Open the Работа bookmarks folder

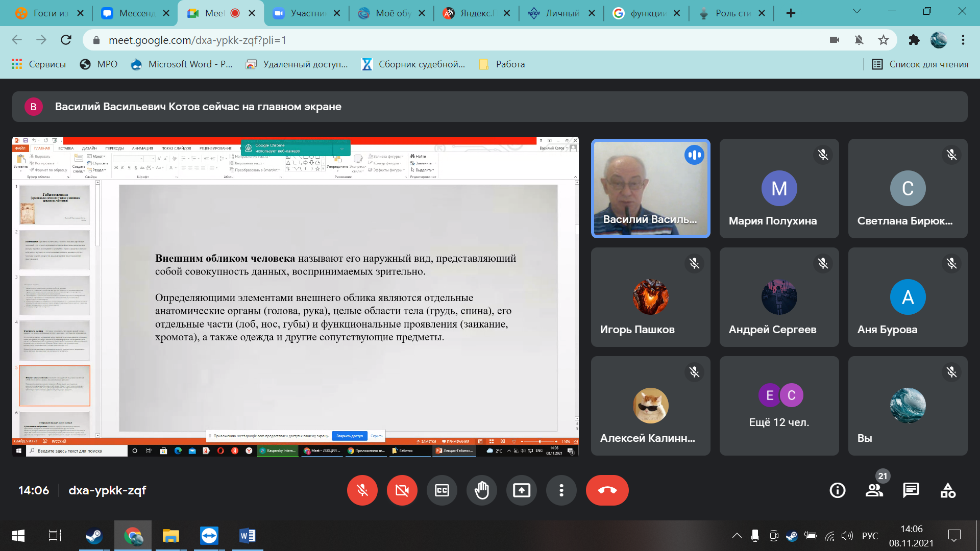pyautogui.click(x=502, y=64)
